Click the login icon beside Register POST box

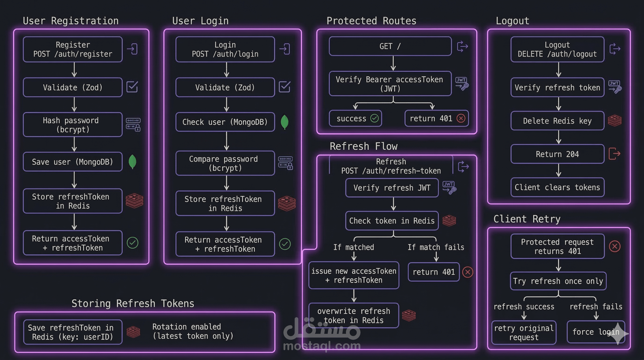[x=132, y=49]
